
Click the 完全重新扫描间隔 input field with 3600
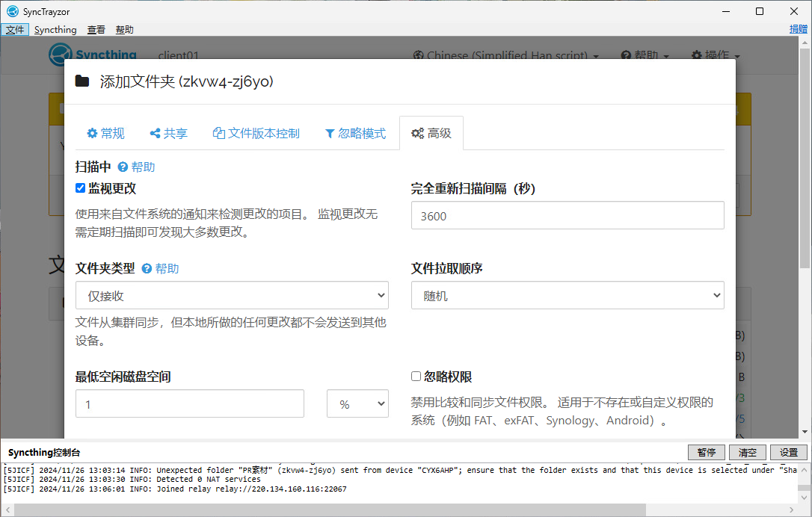(x=568, y=215)
